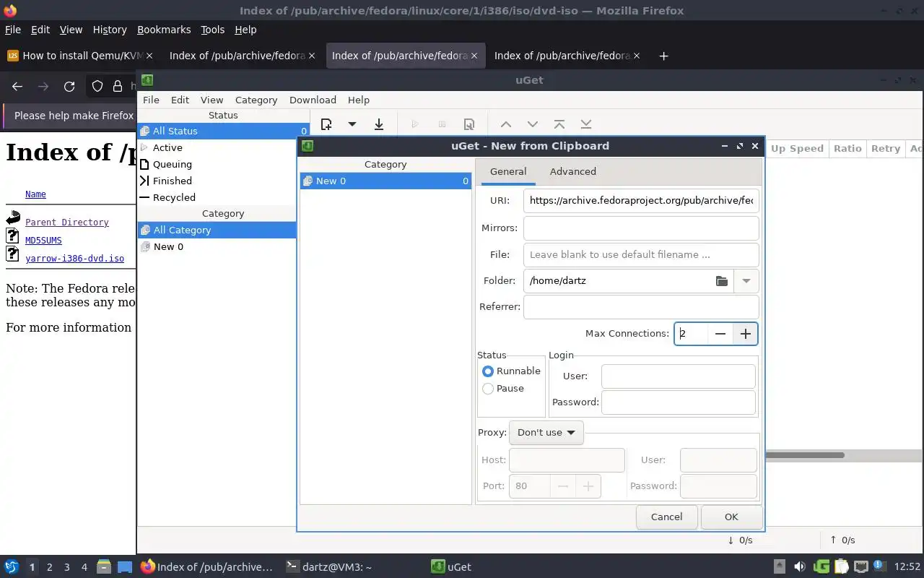Click the File name input field
Image resolution: width=924 pixels, height=578 pixels.
[x=641, y=255]
